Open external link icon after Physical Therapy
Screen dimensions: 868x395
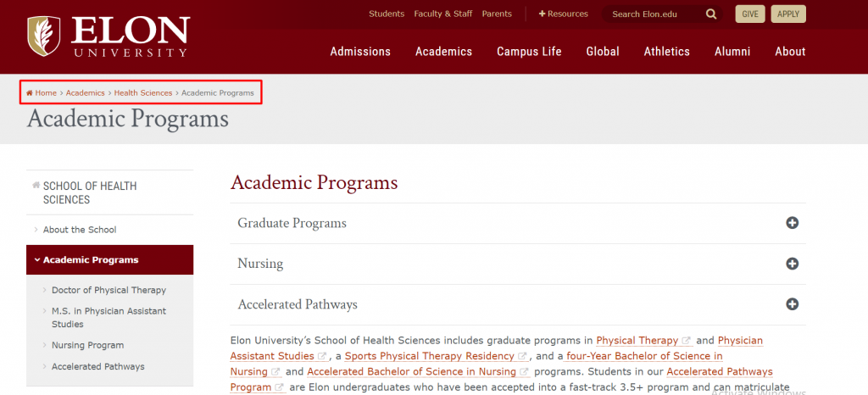click(687, 341)
